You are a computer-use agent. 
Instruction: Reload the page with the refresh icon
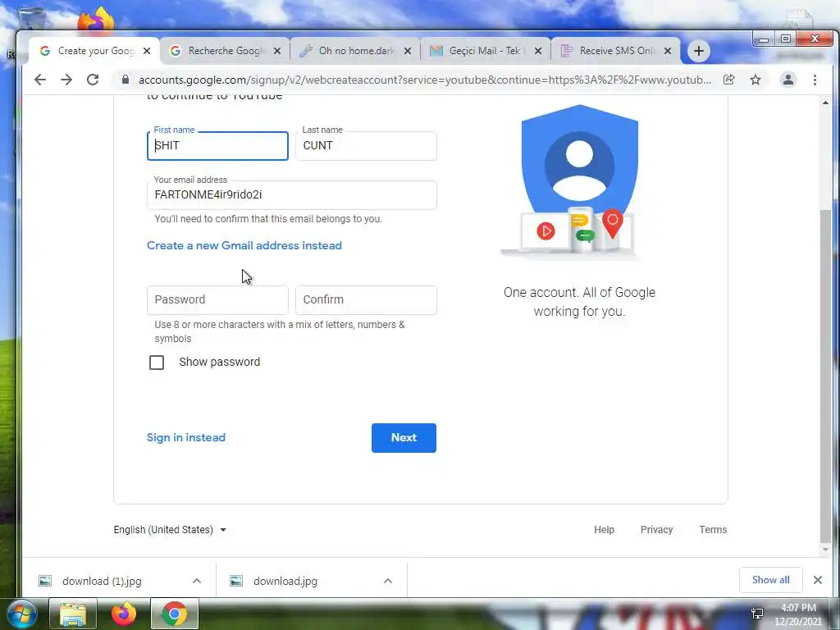(x=93, y=80)
